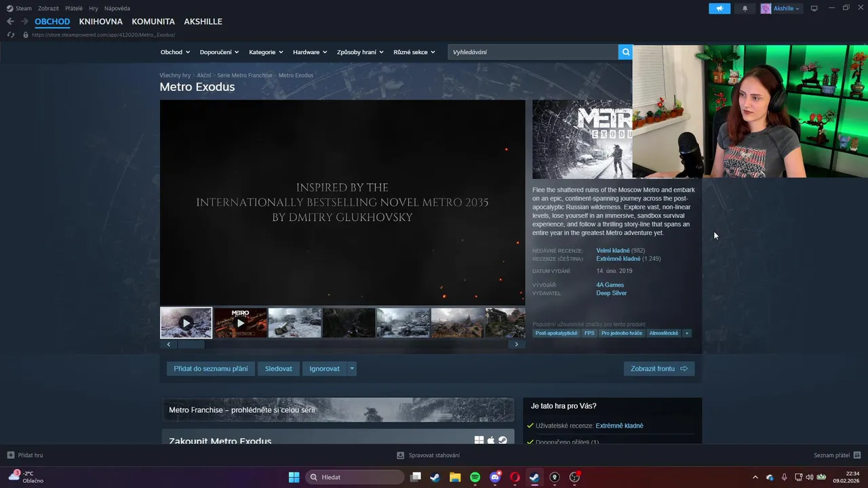
Task: Open Série Metro Franchise breadcrumb
Action: pyautogui.click(x=244, y=75)
